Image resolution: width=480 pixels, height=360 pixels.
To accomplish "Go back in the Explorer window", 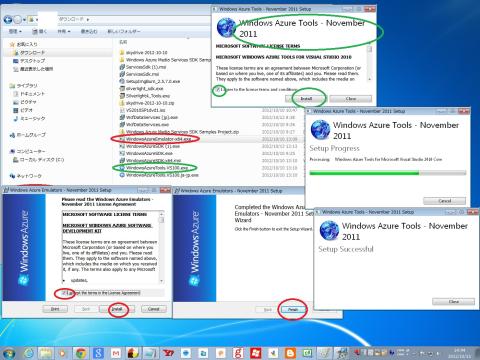I will pos(8,20).
